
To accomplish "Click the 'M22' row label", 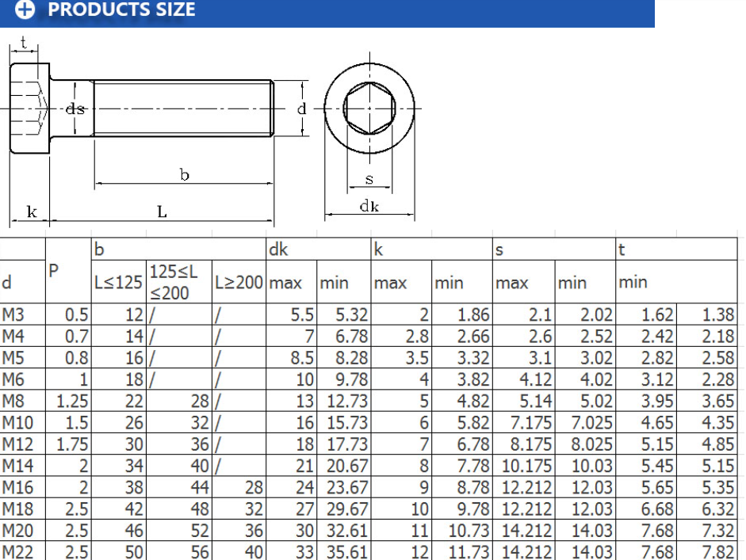I will point(17,551).
